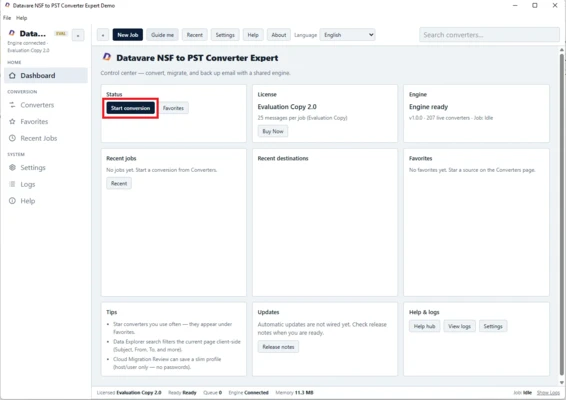Collapse sidebar with small arrow button
Screen dimensions: 566x400
(78, 35)
